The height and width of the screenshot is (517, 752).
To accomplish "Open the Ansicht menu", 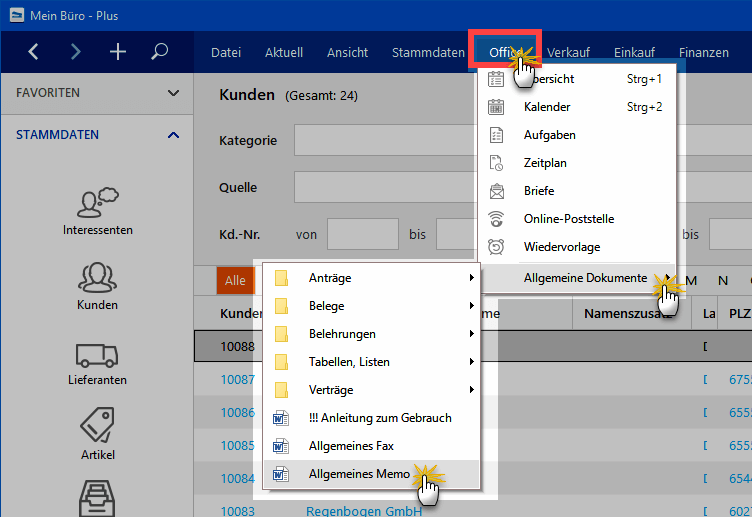I will [348, 52].
